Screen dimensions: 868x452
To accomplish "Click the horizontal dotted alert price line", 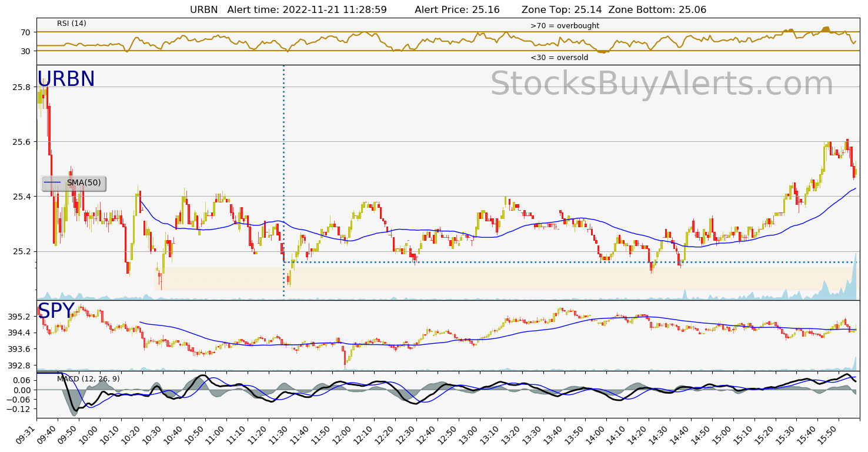I will tap(570, 262).
